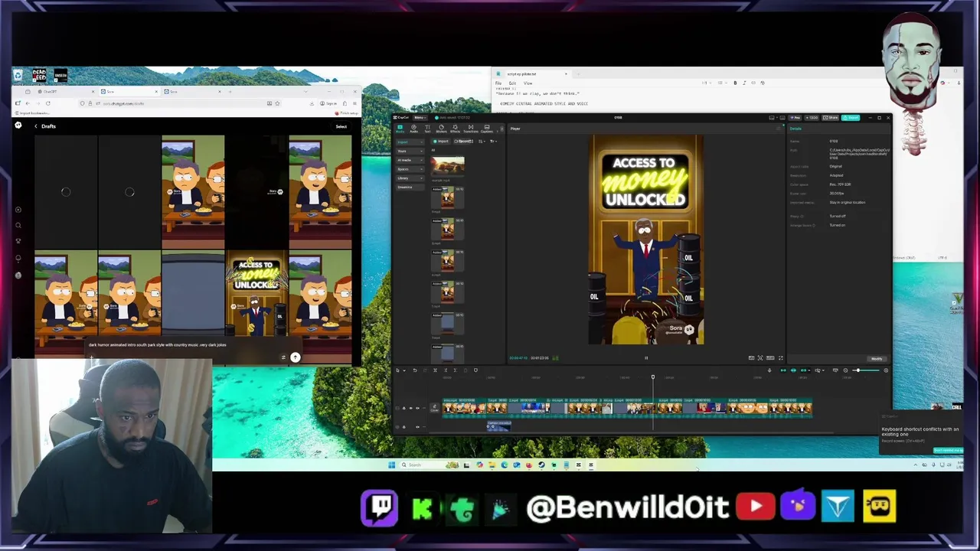The width and height of the screenshot is (980, 551).
Task: Toggle lock on the main video track
Action: pos(403,408)
